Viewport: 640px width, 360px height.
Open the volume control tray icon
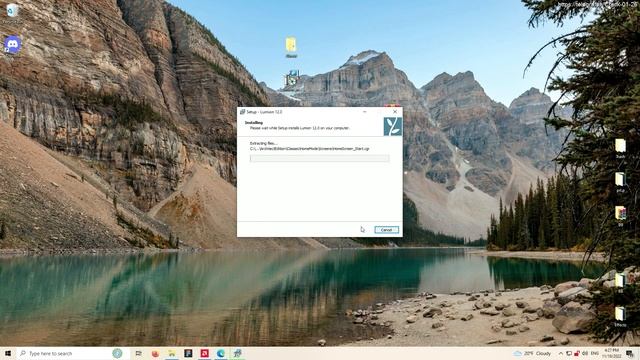click(x=585, y=353)
